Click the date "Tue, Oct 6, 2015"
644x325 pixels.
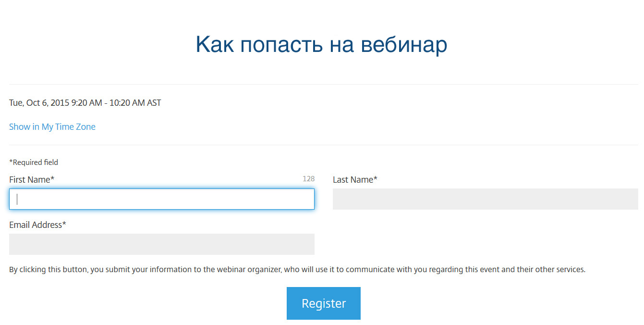[x=39, y=103]
